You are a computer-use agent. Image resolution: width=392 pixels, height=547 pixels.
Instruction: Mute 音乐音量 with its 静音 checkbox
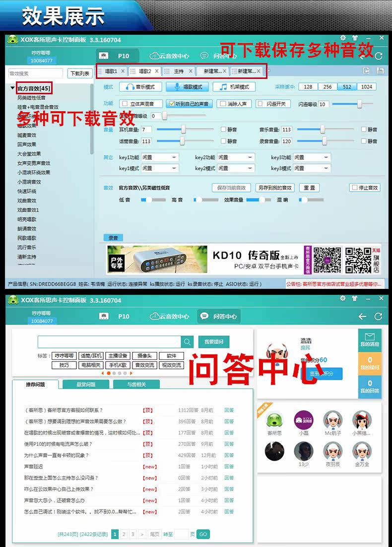[364, 129]
